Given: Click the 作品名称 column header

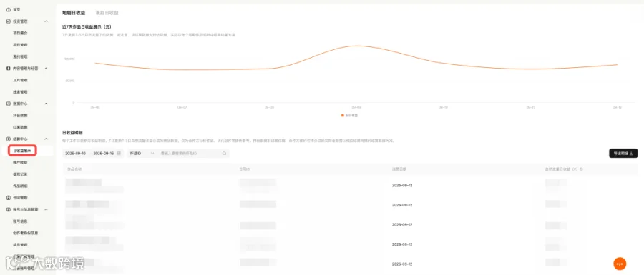Looking at the screenshot, I should click(74, 169).
